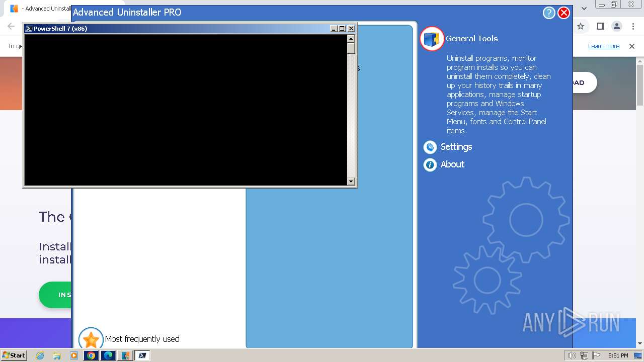Click the taskbar clock 8:51 PM
This screenshot has width=644, height=362.
(618, 355)
